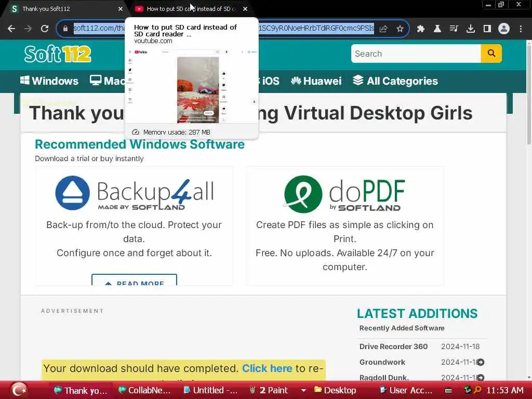Close the 'Thank you Soft112' tab
Image resolution: width=532 pixels, height=399 pixels.
[121, 9]
